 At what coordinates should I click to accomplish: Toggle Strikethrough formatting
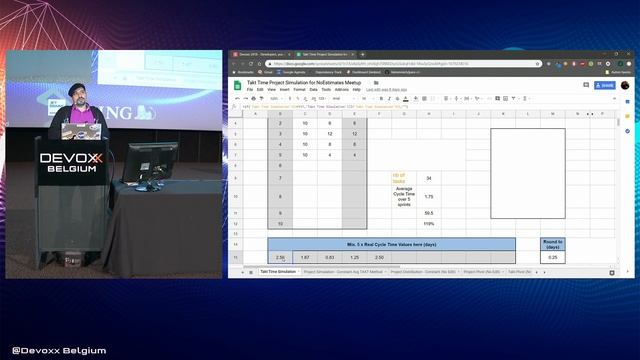coord(397,98)
